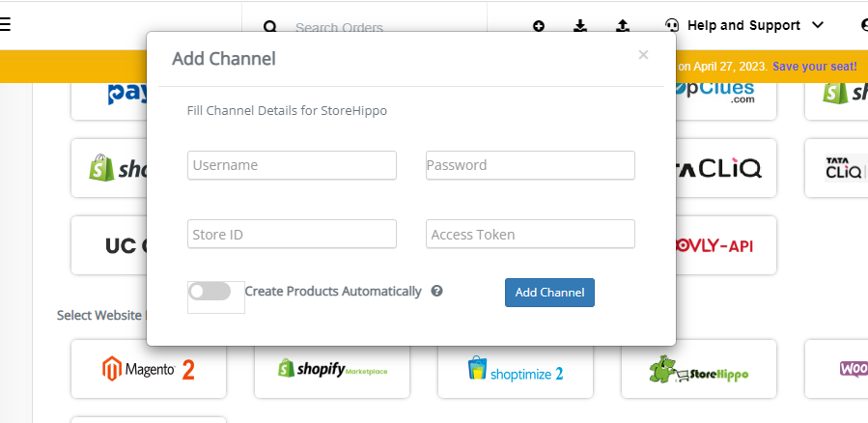868x423 pixels.
Task: Select the StoreHippo channel tile
Action: [699, 369]
